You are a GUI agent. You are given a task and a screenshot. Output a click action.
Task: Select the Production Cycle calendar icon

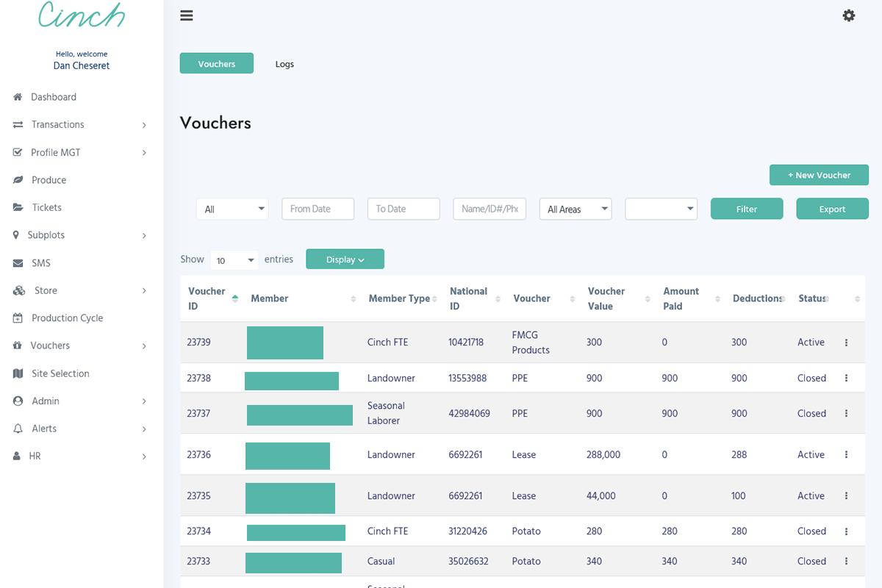coord(17,318)
